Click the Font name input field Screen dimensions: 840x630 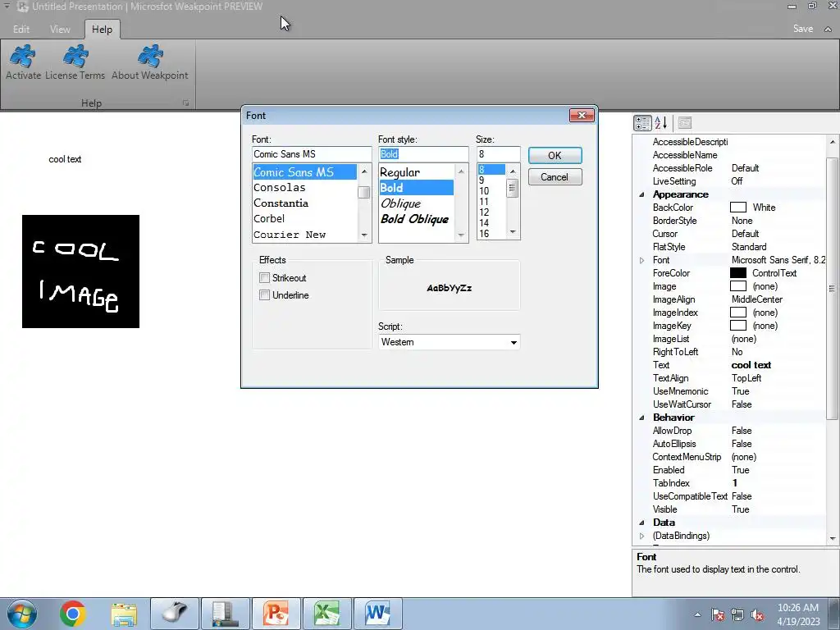(312, 154)
